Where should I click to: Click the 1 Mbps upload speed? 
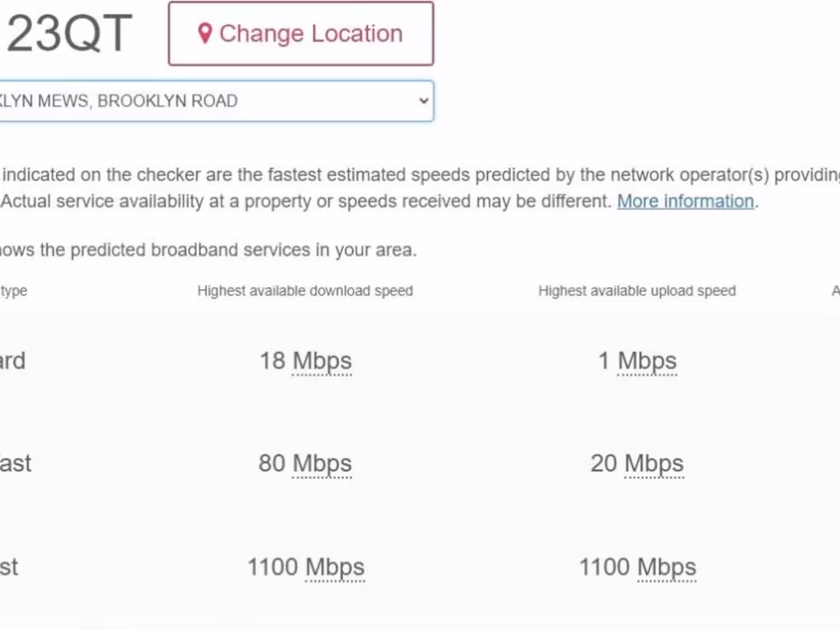point(637,361)
